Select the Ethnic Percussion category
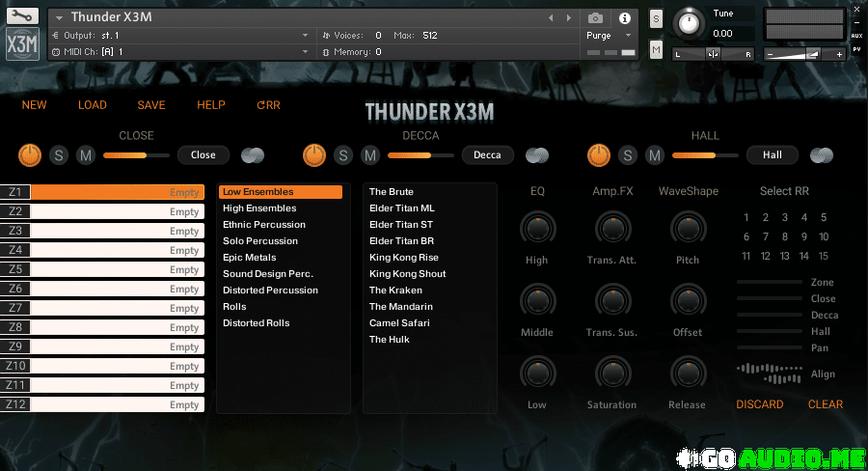 point(263,225)
